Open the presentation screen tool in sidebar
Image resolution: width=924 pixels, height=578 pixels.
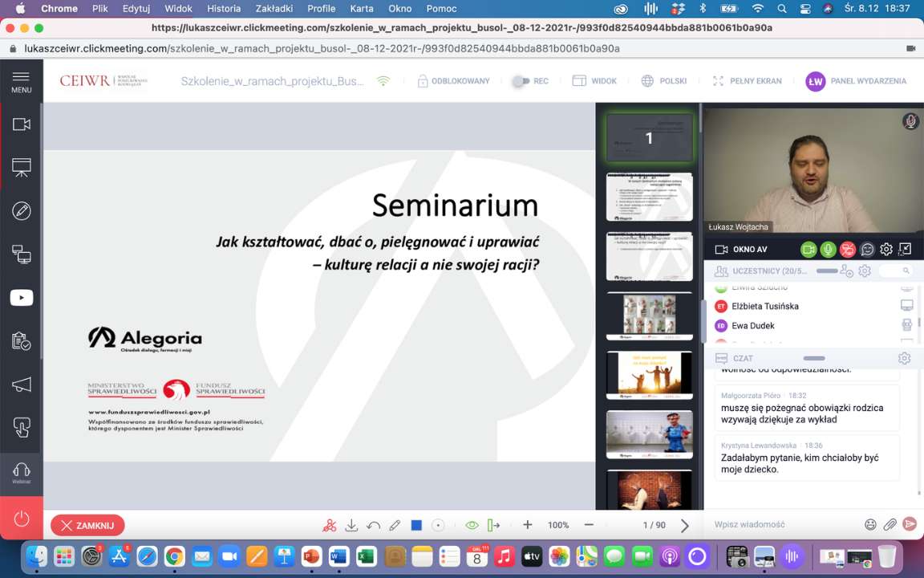click(22, 168)
